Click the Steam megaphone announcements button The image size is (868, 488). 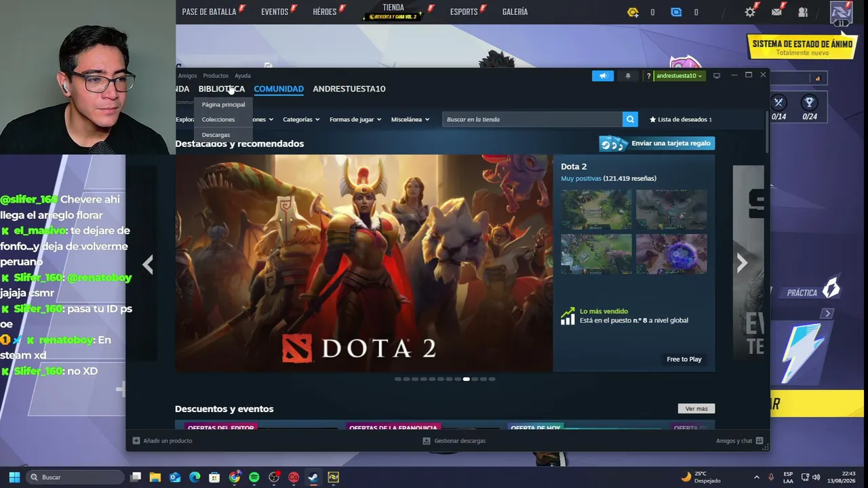pos(603,76)
